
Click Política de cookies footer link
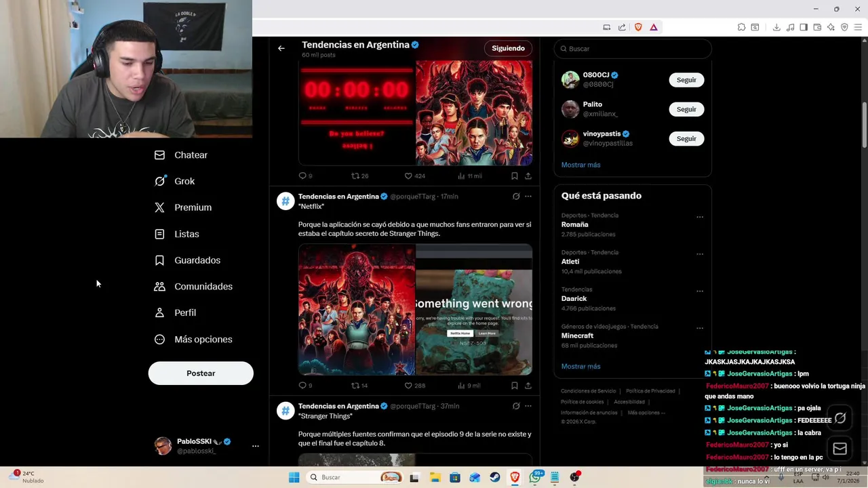point(582,402)
